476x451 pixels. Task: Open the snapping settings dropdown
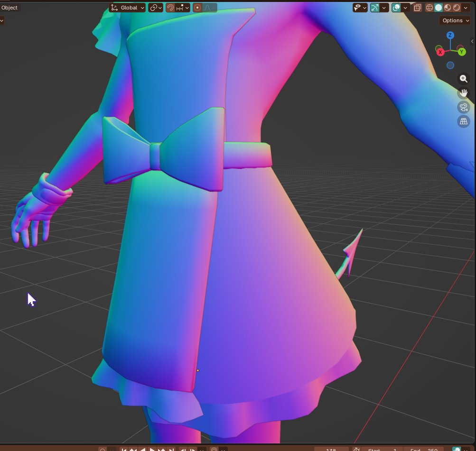[183, 8]
